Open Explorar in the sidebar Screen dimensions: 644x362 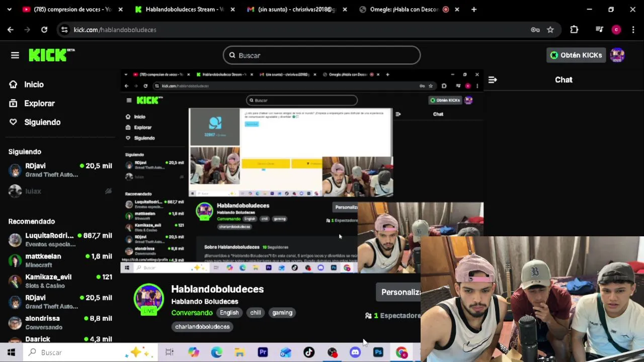pos(32,103)
